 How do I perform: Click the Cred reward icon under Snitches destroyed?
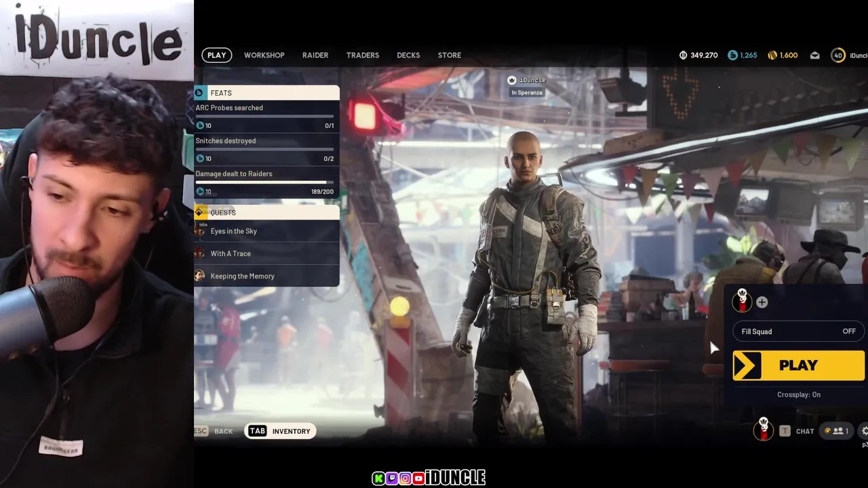point(200,159)
